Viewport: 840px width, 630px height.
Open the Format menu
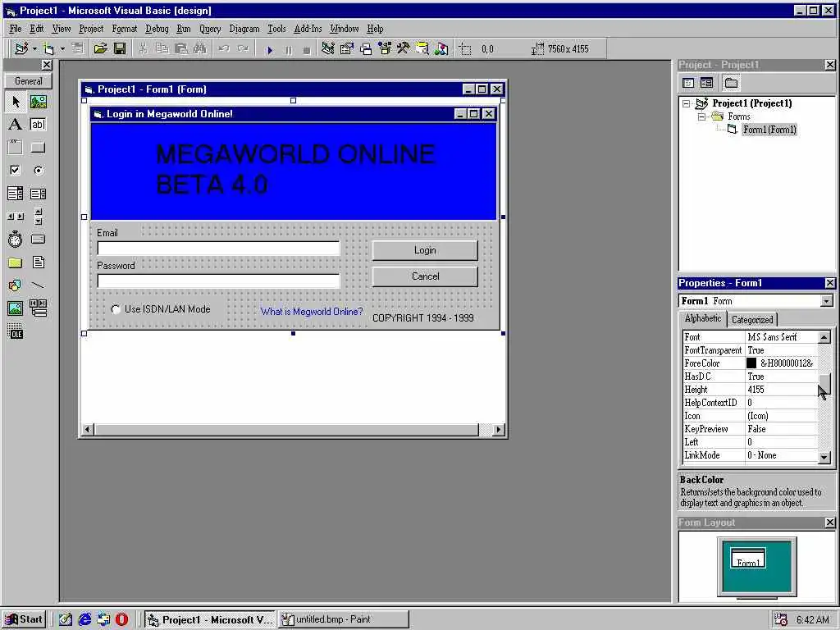pos(125,29)
